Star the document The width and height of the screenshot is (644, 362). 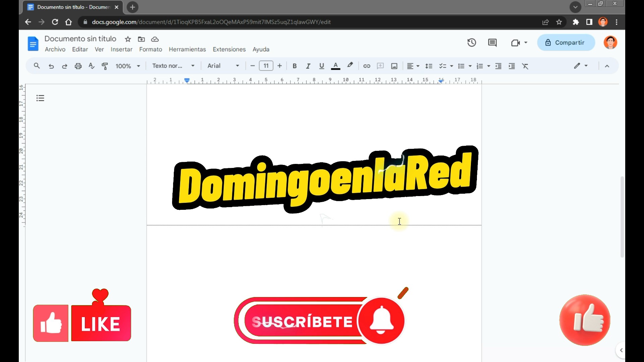tap(128, 39)
